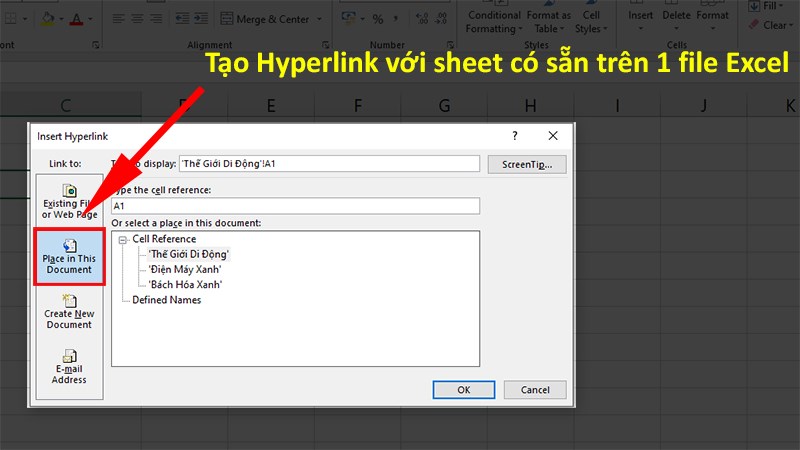Apply Percent Style number format
Viewport: 800px width, 450px height.
(x=378, y=19)
